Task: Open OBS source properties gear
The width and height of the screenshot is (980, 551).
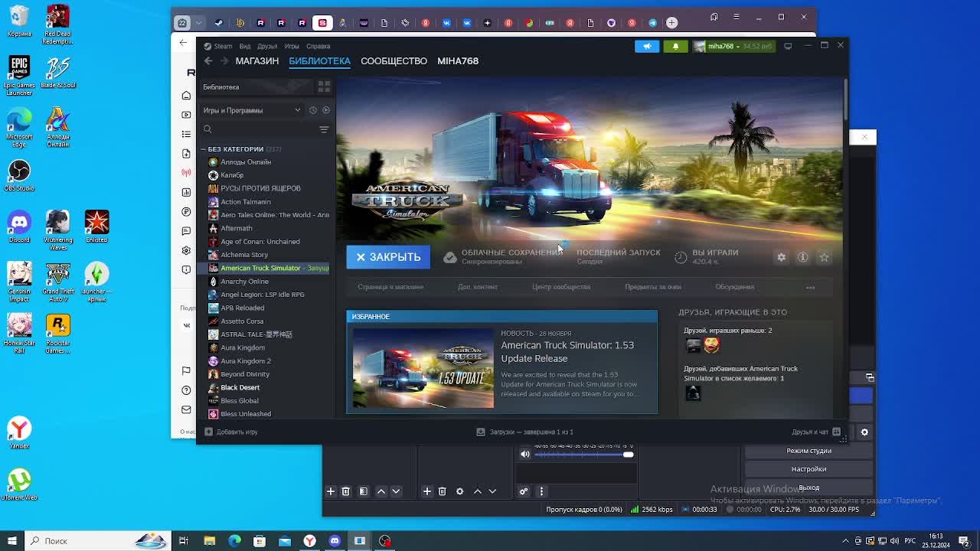Action: pos(459,491)
